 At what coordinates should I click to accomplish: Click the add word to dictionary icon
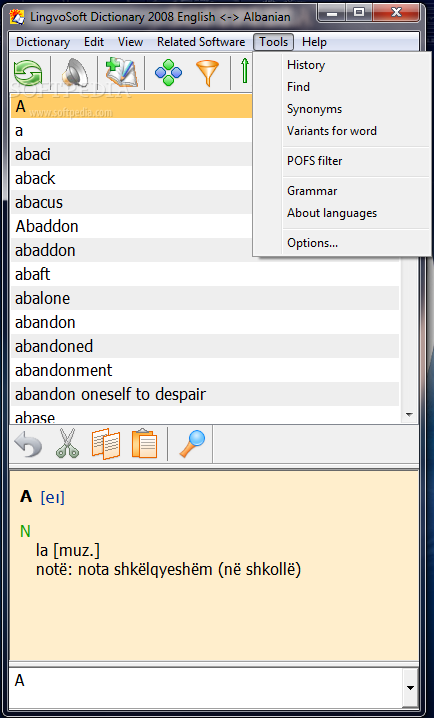pyautogui.click(x=121, y=72)
